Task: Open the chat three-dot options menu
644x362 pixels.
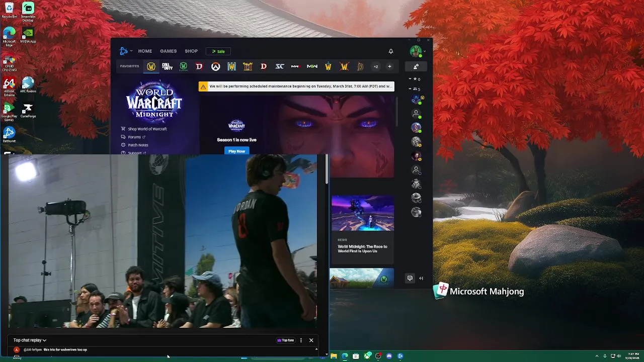Action: [x=301, y=340]
